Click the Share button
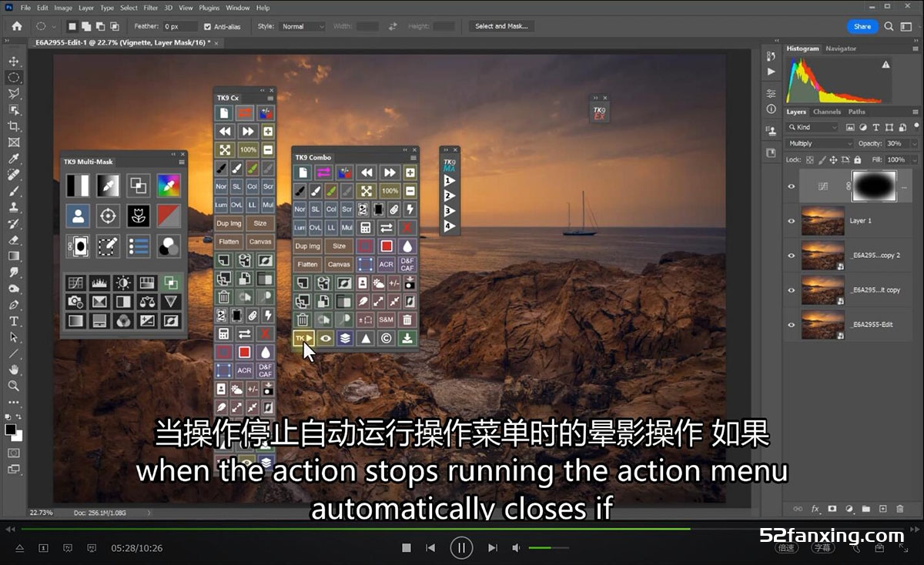The width and height of the screenshot is (924, 565). point(862,26)
